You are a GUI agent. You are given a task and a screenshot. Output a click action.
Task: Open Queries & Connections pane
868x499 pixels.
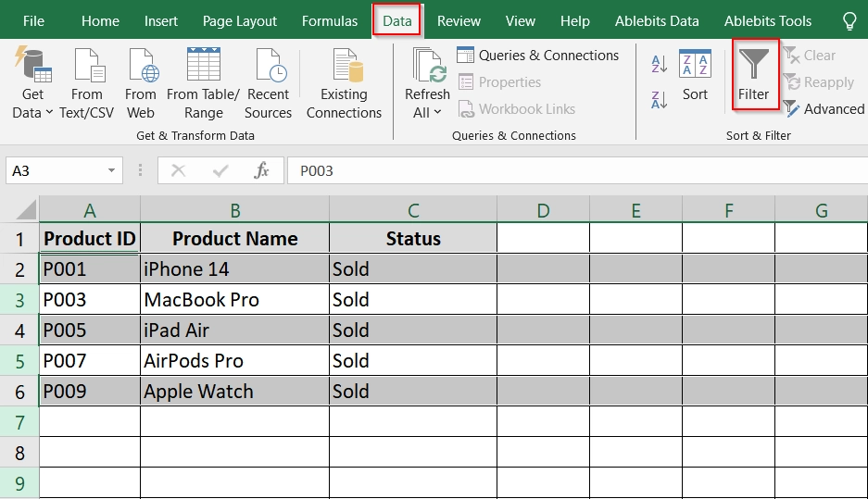tap(538, 56)
